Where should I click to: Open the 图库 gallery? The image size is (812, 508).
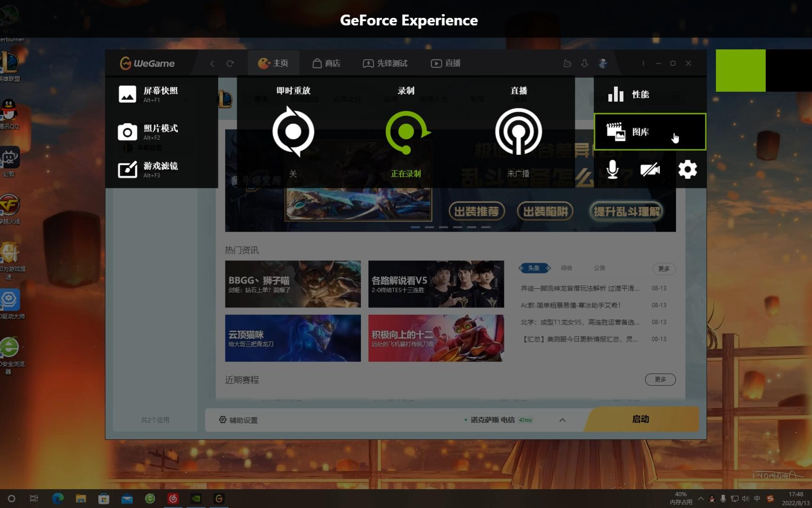point(650,132)
